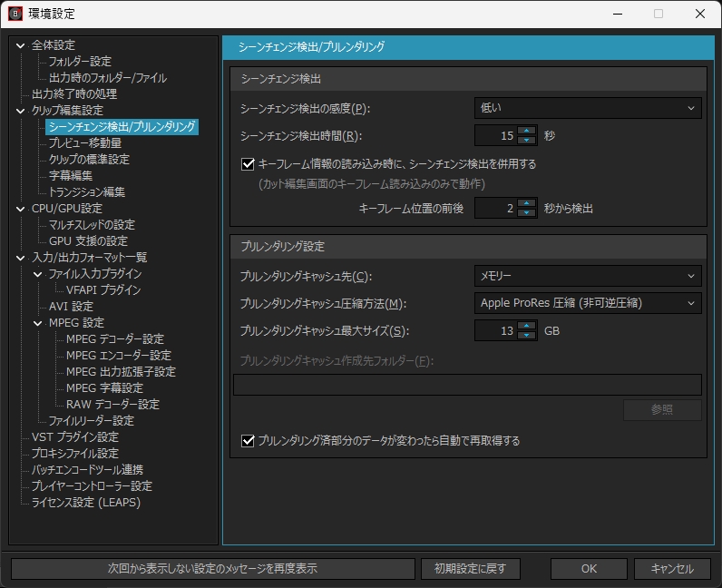Collapse the CPU/GPU設定 tree node
This screenshot has height=588, width=722.
click(x=20, y=210)
